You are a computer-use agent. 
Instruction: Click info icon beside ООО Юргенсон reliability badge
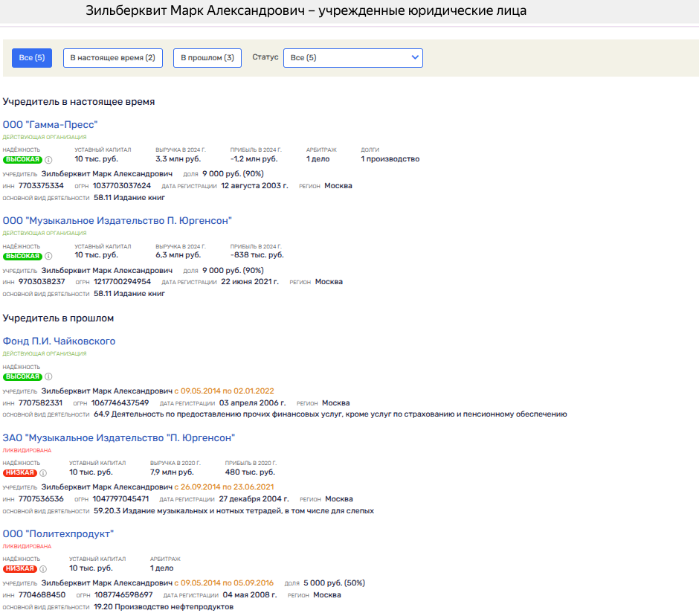pos(48,256)
